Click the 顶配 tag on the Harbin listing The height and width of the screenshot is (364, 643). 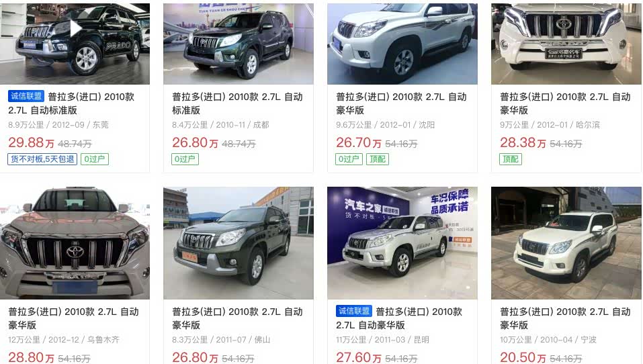pos(511,159)
